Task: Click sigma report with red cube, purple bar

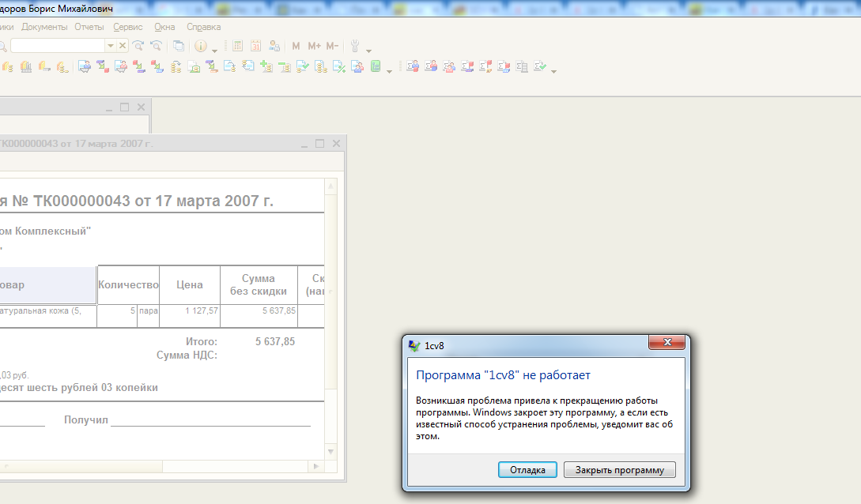Action: coord(467,67)
